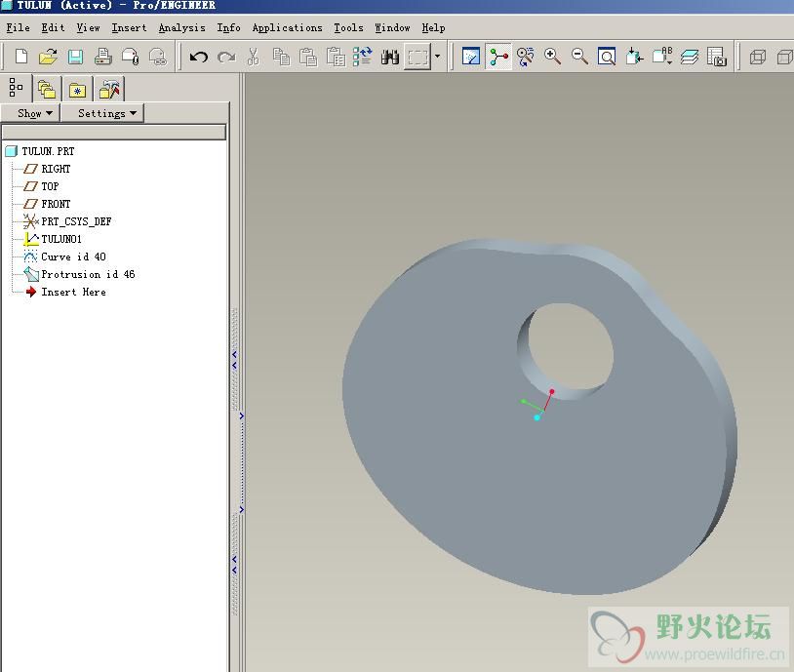Open the Folder Browser tab
The height and width of the screenshot is (672, 794).
47,90
